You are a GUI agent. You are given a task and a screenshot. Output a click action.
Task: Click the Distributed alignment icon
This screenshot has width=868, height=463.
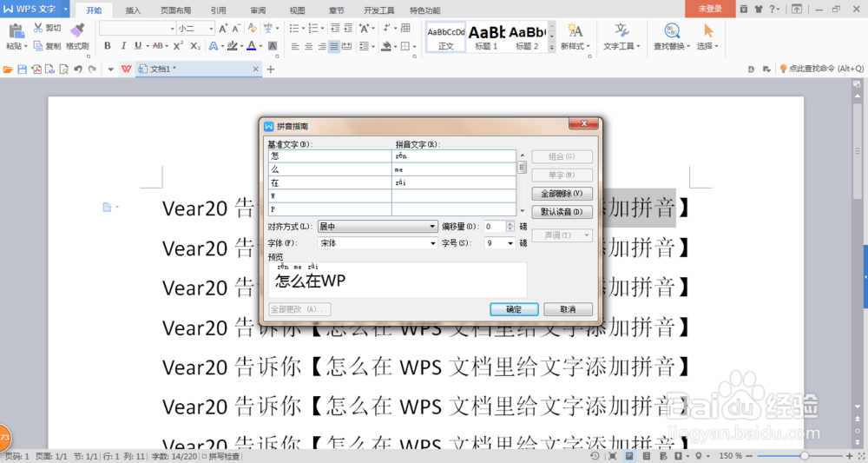coord(347,47)
